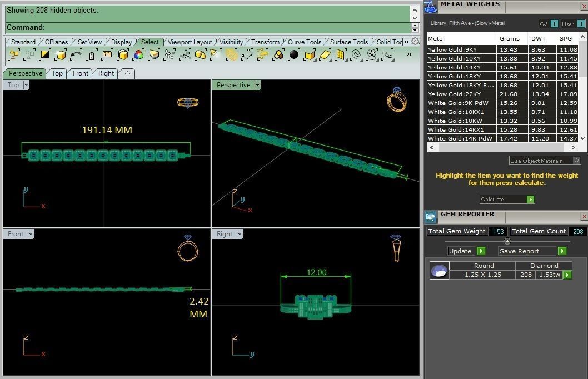This screenshot has height=379, width=588.
Task: Switch to the Standard toolbar tab
Action: [x=23, y=42]
